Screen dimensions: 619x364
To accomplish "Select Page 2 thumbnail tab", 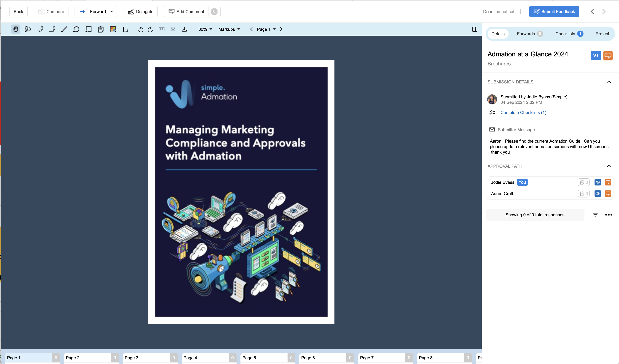I will click(x=91, y=358).
